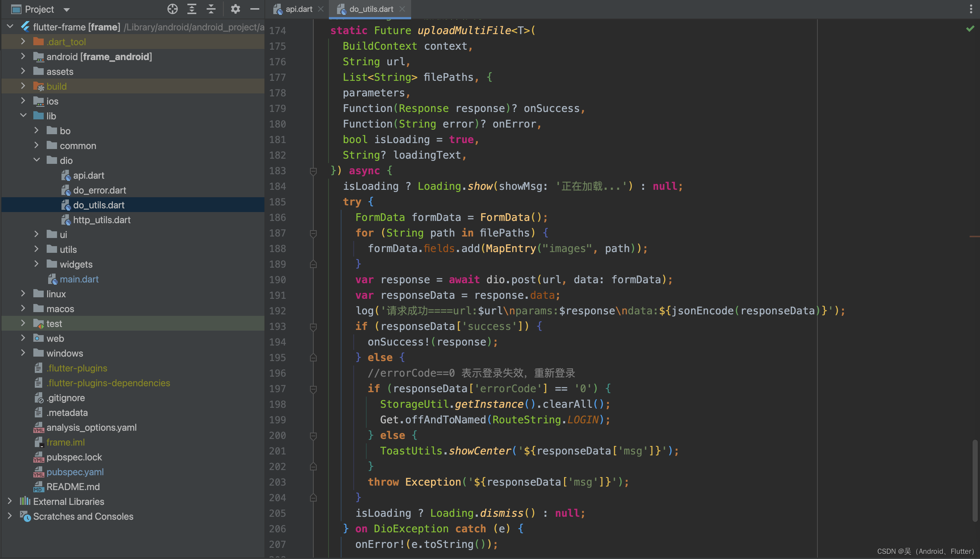Click the fold toggle on line 187 for loop

pyautogui.click(x=313, y=234)
